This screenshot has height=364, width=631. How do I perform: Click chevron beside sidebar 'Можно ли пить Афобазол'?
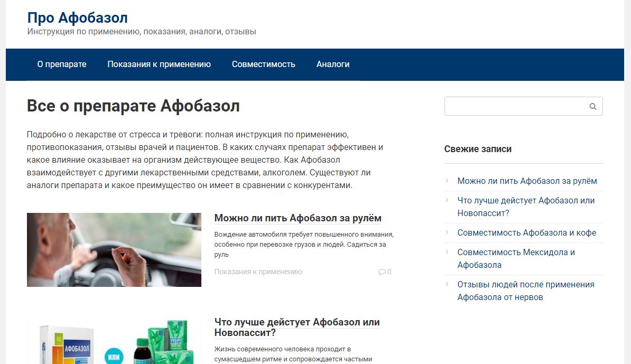[447, 180]
